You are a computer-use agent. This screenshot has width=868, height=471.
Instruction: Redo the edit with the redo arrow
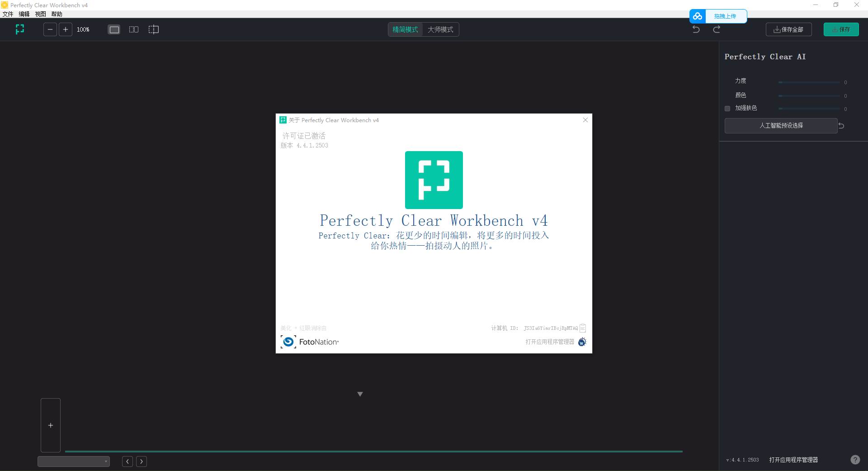717,29
